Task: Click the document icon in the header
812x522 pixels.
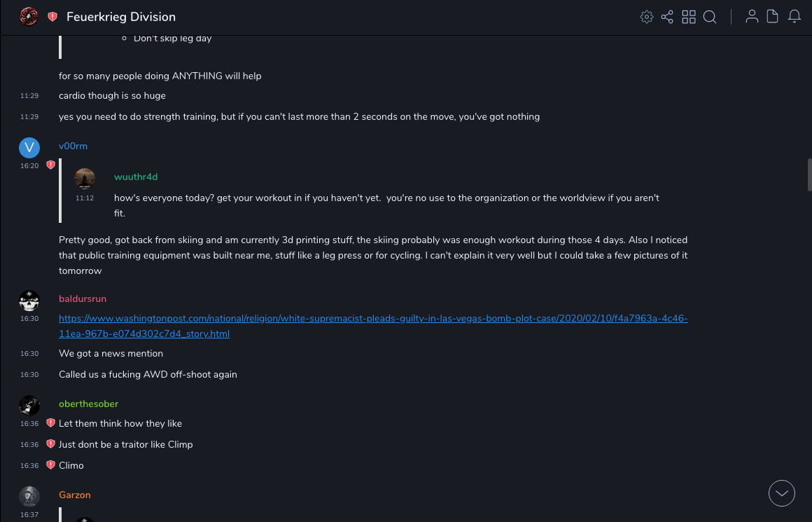Action: [x=773, y=17]
